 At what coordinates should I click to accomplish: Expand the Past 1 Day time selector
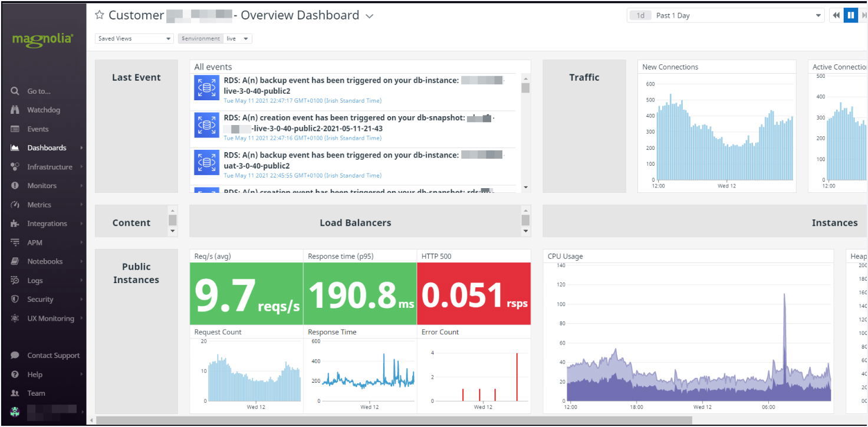click(x=725, y=16)
